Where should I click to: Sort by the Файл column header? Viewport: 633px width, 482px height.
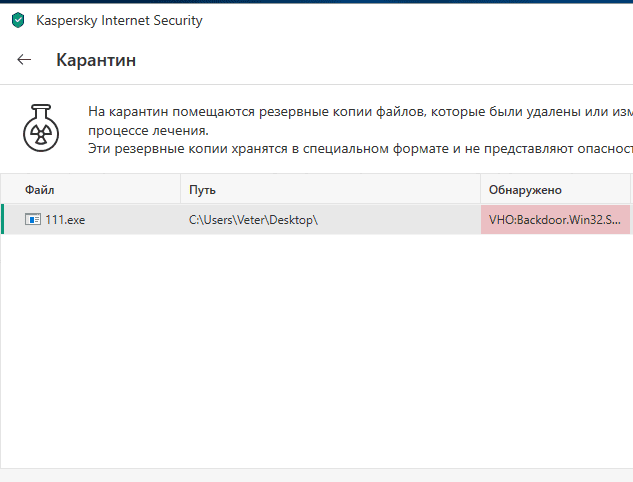[40, 189]
